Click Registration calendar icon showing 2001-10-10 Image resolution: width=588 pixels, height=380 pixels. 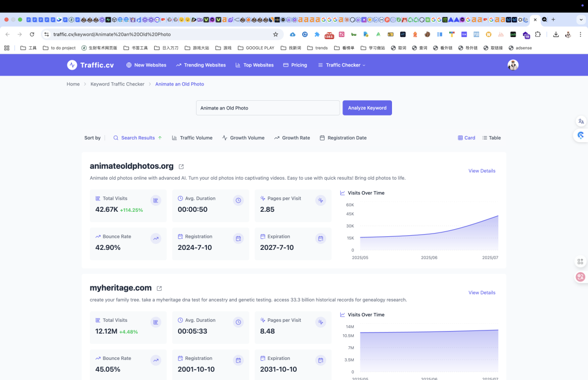(x=238, y=360)
